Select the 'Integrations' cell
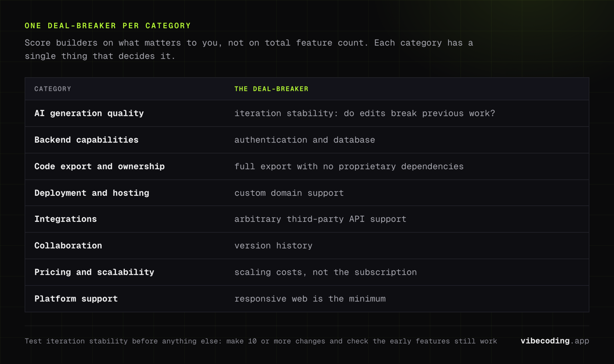614x364 pixels. [65, 219]
